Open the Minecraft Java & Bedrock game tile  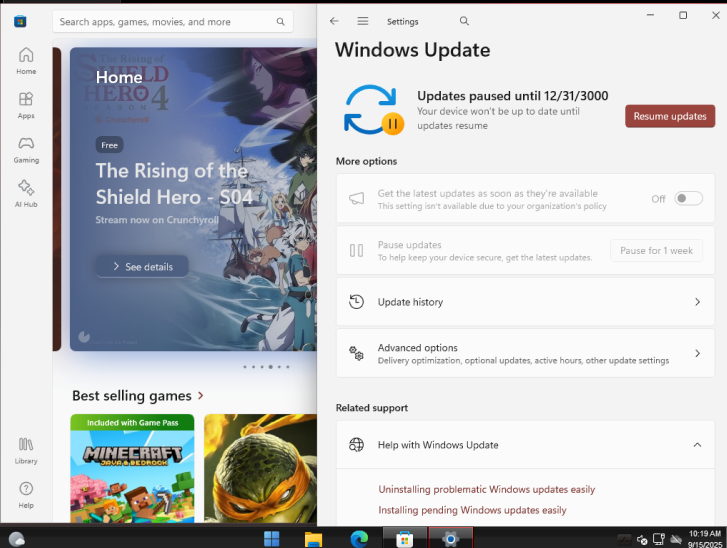(x=132, y=468)
